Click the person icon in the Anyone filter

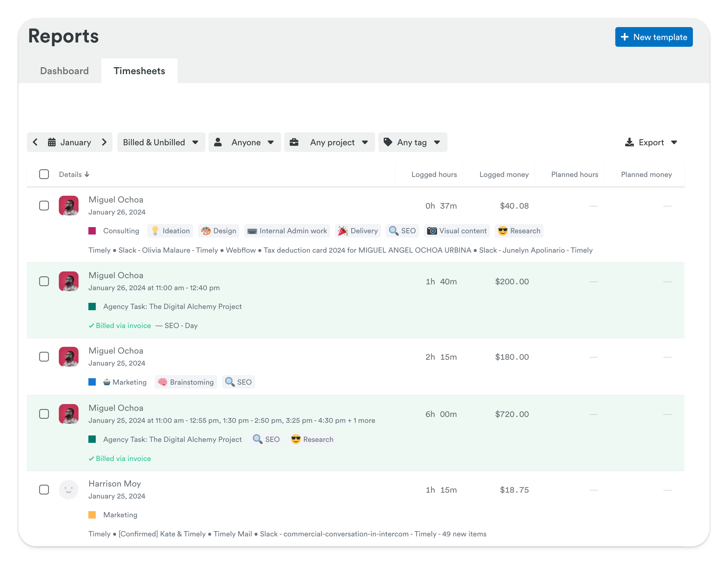(218, 142)
